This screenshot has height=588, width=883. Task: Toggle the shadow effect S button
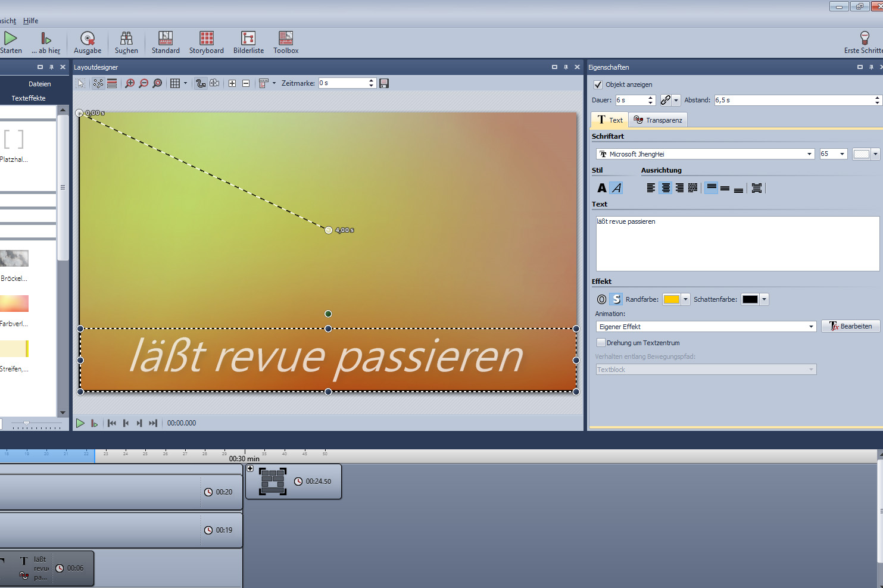[x=616, y=299]
